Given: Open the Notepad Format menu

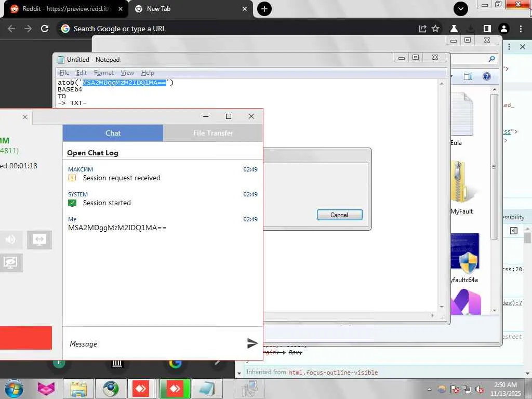Looking at the screenshot, I should coord(103,73).
